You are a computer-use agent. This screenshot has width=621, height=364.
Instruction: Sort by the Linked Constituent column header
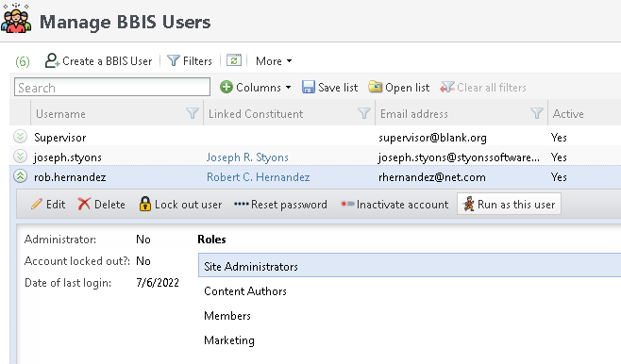coord(256,114)
